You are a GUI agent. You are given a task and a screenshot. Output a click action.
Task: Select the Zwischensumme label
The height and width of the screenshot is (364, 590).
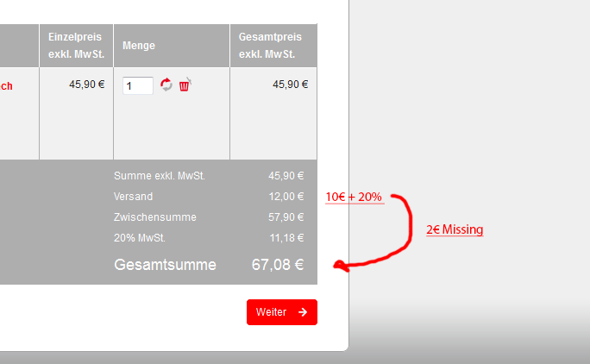[155, 217]
